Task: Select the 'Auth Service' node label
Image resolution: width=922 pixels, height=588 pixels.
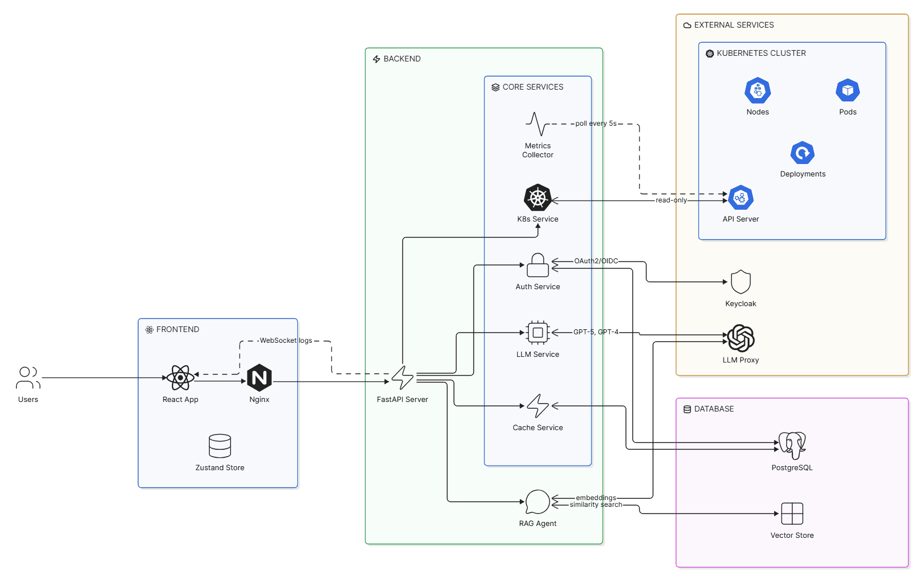Action: (538, 287)
